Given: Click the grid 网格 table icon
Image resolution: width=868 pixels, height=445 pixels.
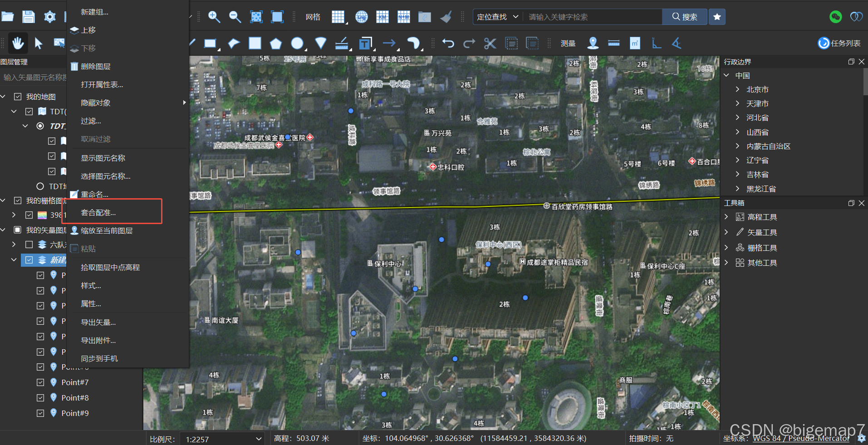Looking at the screenshot, I should click(x=338, y=17).
